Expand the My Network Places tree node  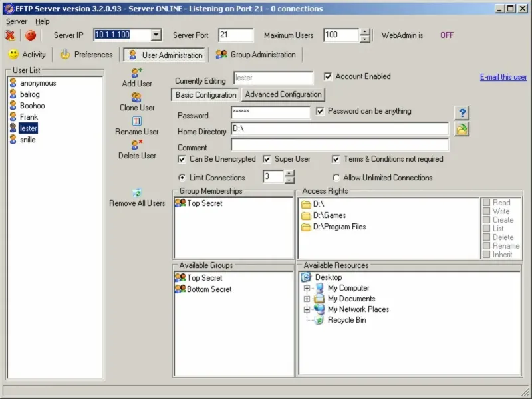click(x=307, y=309)
